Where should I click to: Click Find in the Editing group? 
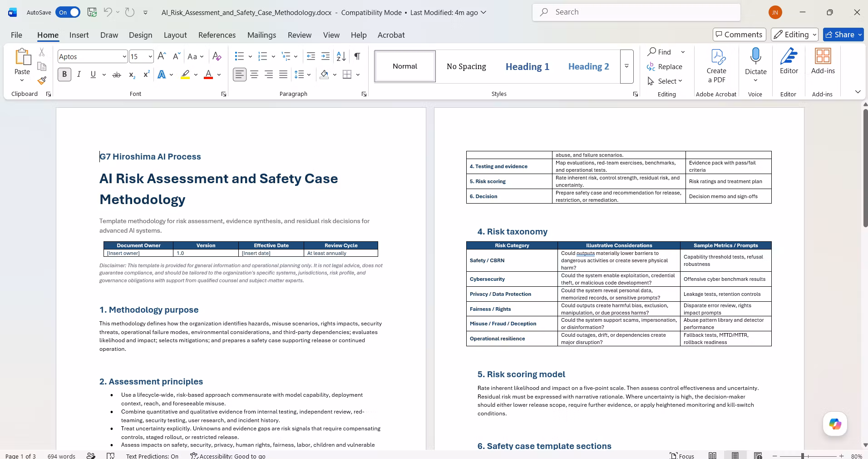pos(660,52)
